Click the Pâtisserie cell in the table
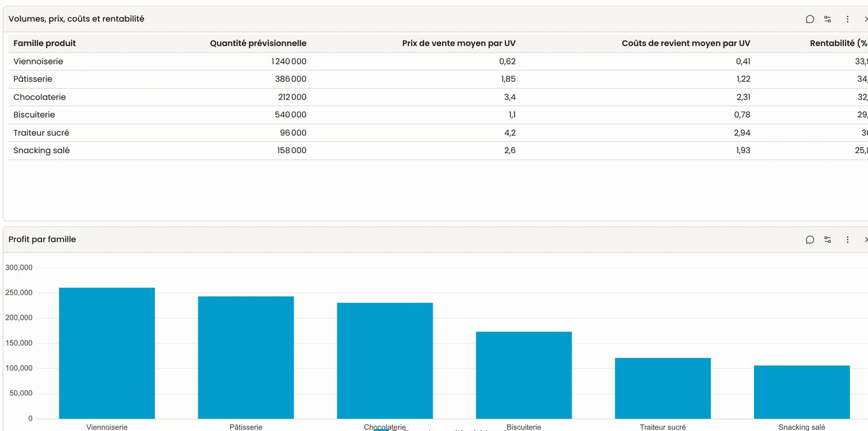Image resolution: width=868 pixels, height=431 pixels. (33, 79)
